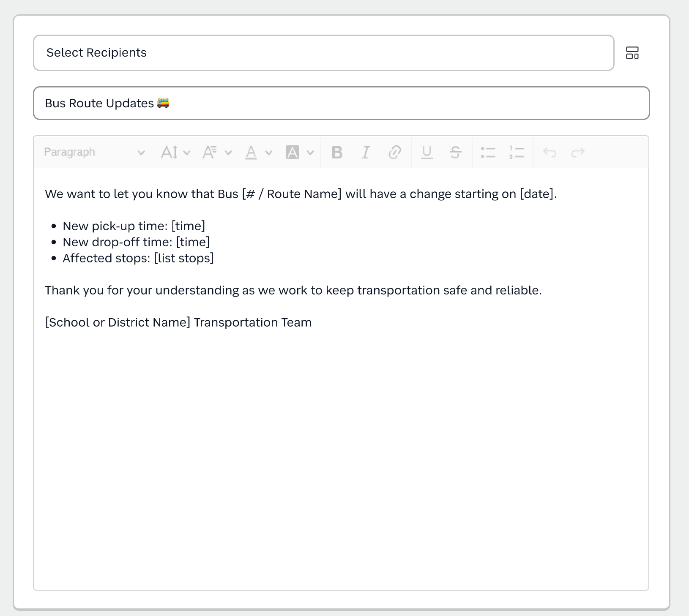Create a numbered list
The height and width of the screenshot is (616, 689).
(x=517, y=153)
